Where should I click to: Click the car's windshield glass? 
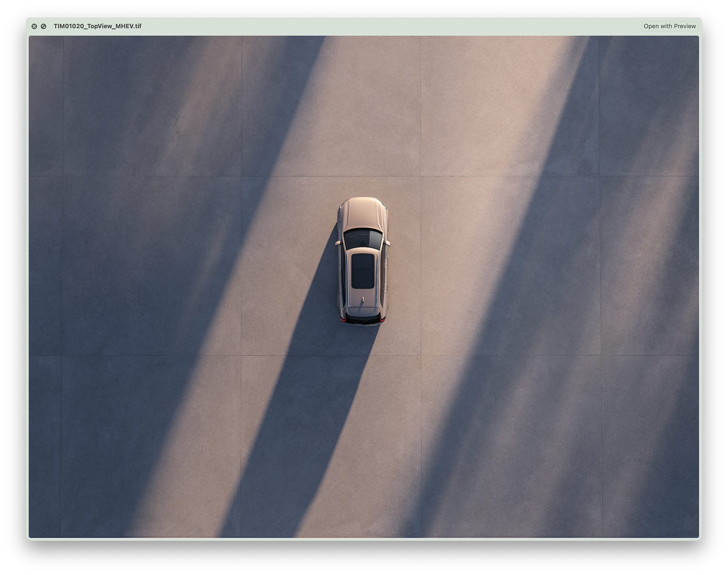(362, 239)
